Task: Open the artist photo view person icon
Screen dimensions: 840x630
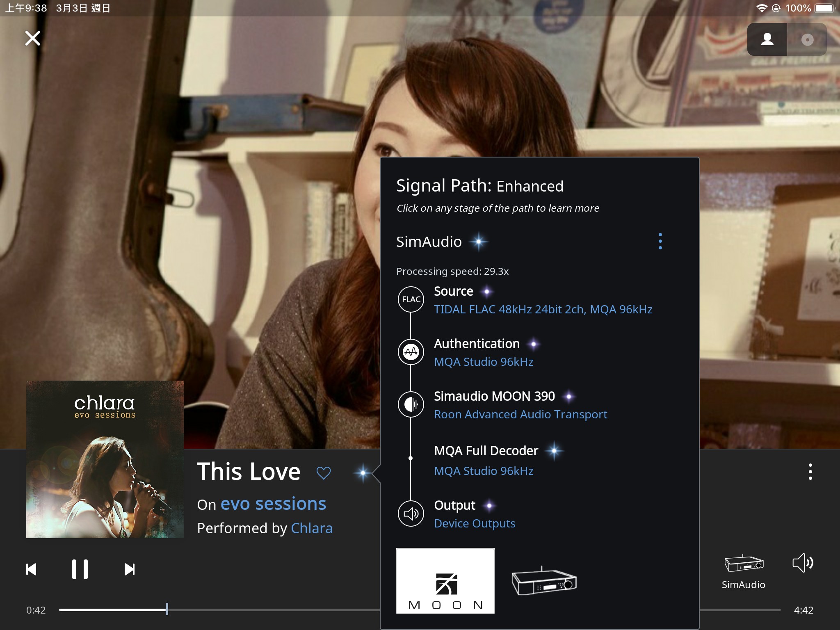Action: point(767,39)
